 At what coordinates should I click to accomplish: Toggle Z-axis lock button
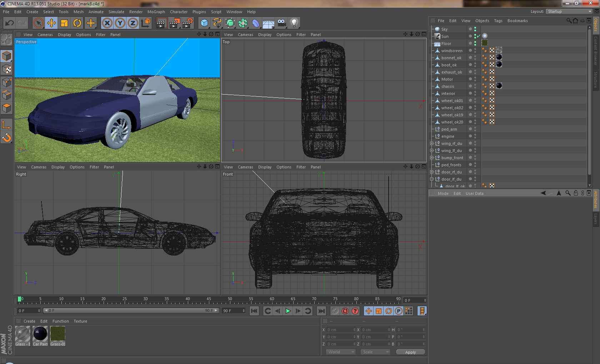[133, 23]
